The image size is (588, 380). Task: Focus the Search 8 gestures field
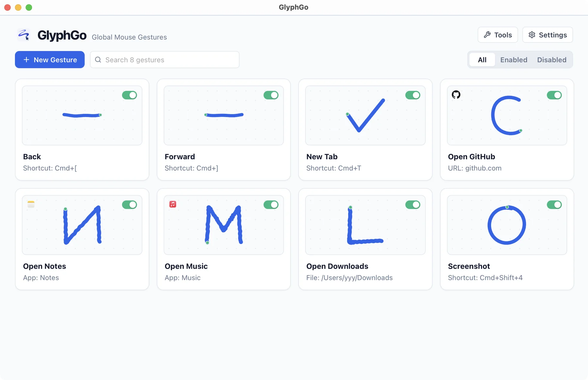click(165, 60)
